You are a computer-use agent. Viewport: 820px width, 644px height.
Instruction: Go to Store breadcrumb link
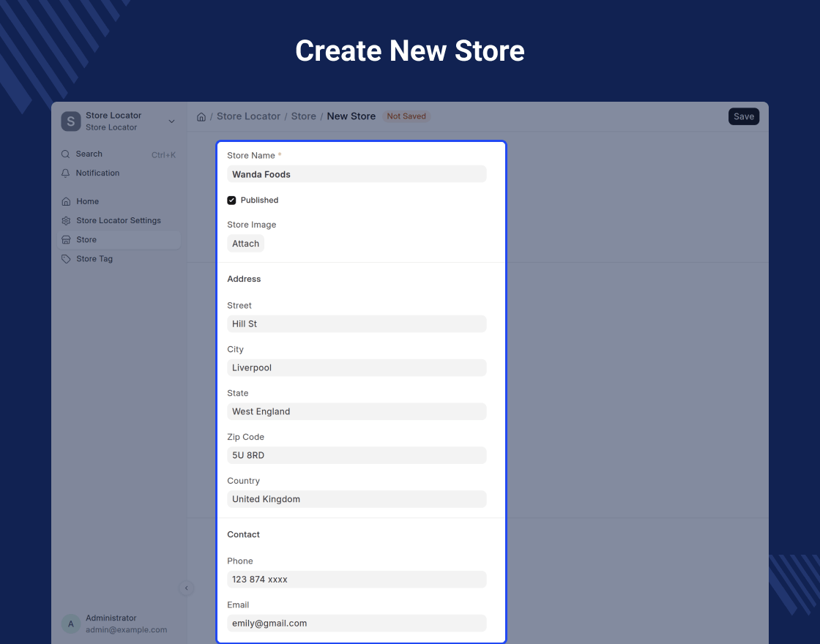[304, 116]
